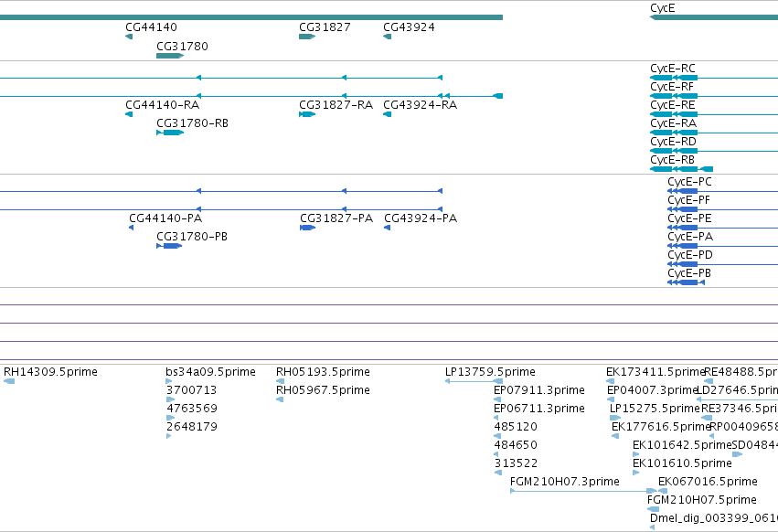The image size is (778, 532).
Task: Click the CG43924 gene label
Action: [409, 27]
